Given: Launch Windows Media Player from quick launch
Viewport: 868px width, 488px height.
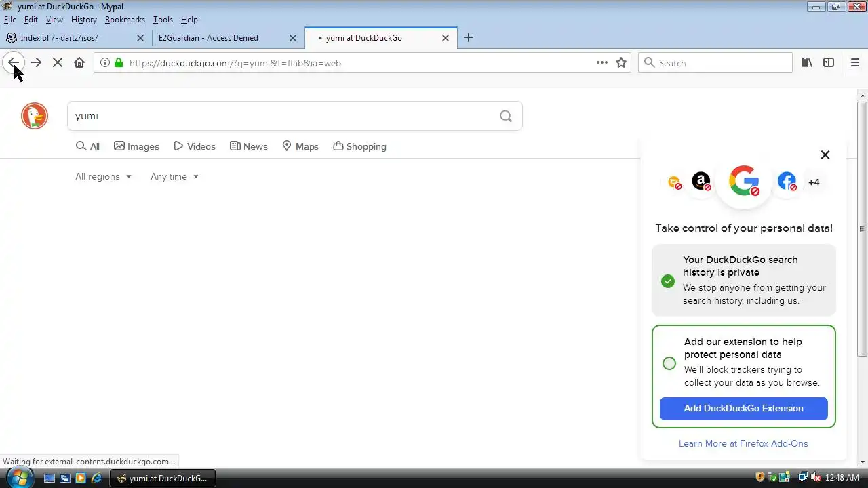Looking at the screenshot, I should pos(81,478).
